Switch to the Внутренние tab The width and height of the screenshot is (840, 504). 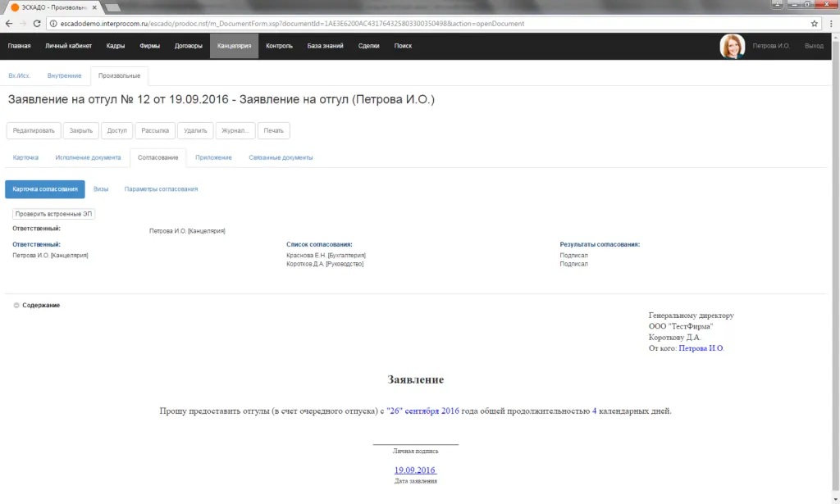[64, 76]
